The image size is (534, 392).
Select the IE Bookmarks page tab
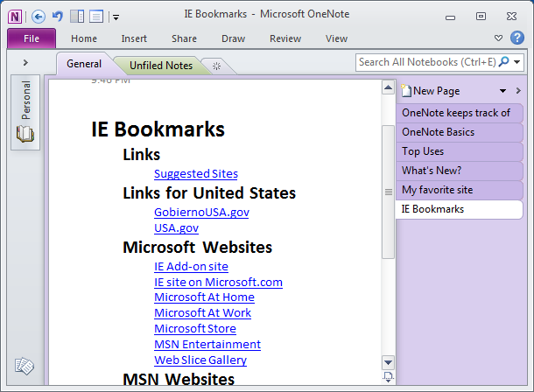460,209
